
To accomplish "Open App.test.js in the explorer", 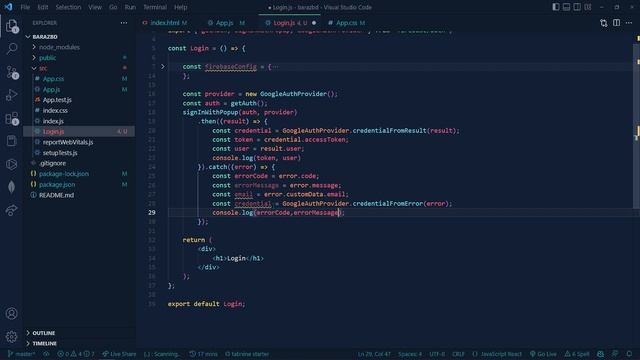I will pos(57,100).
